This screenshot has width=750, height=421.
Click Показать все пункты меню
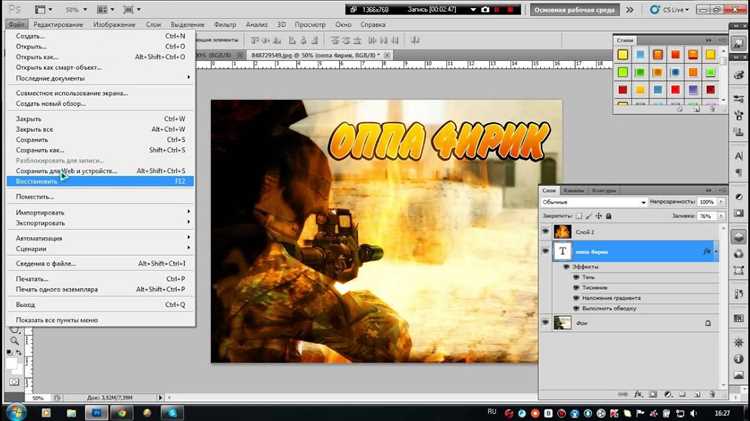coord(100,320)
